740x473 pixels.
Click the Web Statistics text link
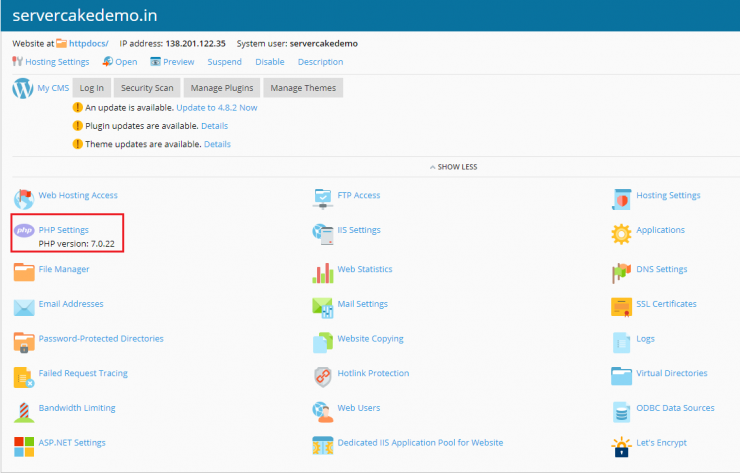365,269
